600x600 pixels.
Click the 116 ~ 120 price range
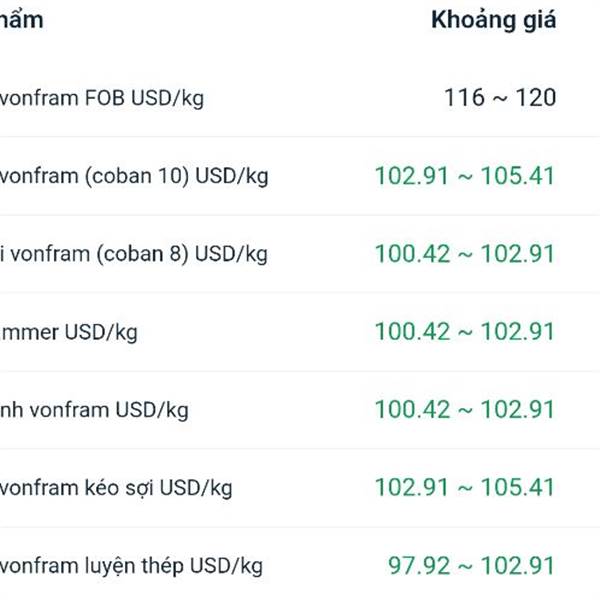pyautogui.click(x=500, y=98)
